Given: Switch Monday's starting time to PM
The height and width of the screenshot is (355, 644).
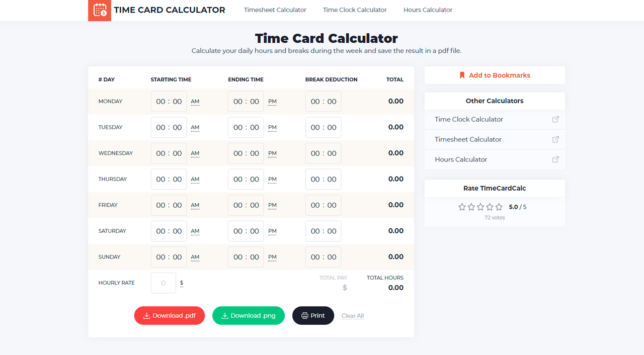Looking at the screenshot, I should (x=195, y=101).
